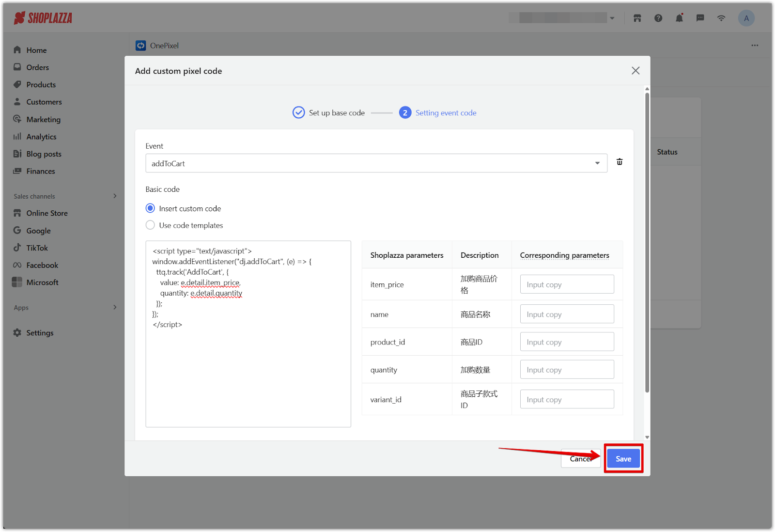Open the Microsoft channel icon
Screen dimensions: 775x532
tap(17, 282)
